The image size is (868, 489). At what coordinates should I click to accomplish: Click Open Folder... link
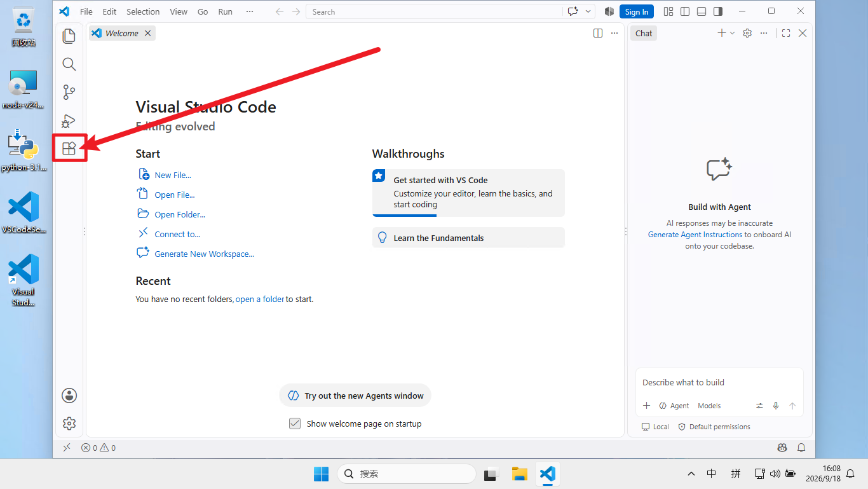(180, 214)
